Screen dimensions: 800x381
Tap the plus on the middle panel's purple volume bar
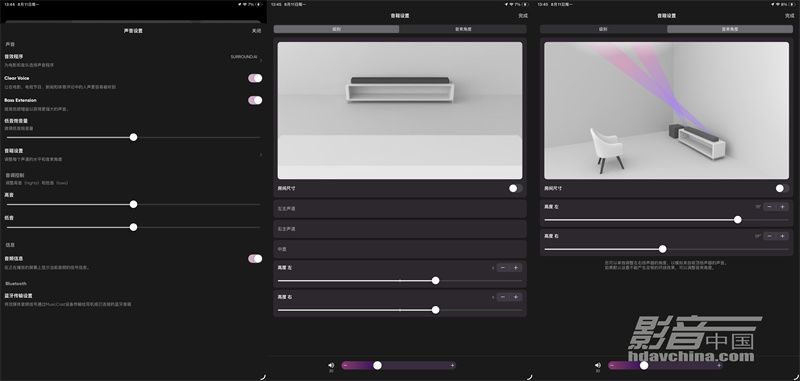(x=452, y=365)
